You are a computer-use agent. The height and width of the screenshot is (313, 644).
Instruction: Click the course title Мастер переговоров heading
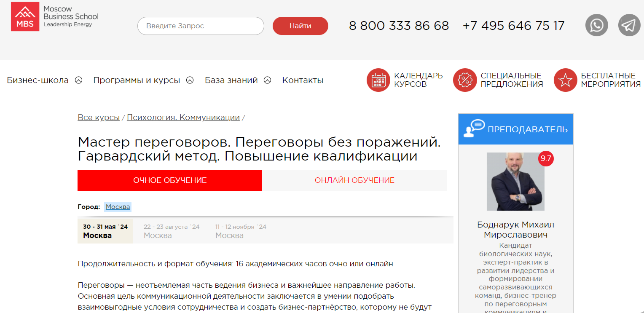coord(259,149)
